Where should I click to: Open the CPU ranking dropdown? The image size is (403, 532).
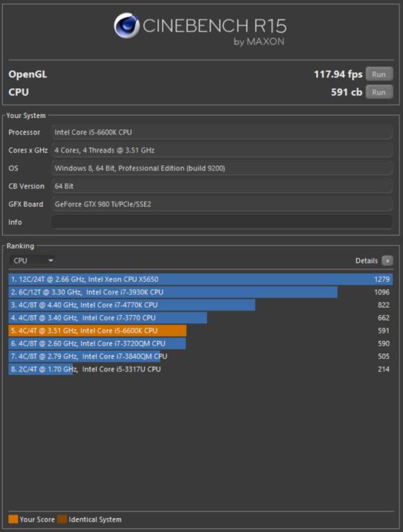click(31, 260)
